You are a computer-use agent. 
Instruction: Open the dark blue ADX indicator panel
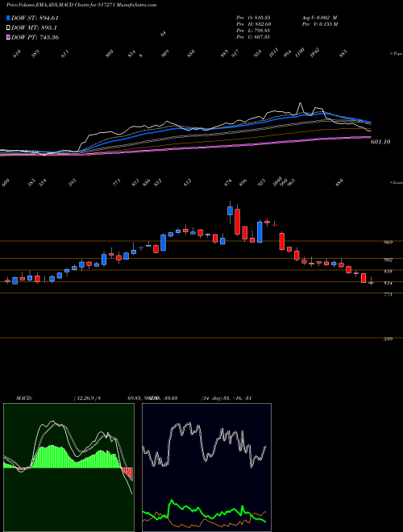point(206,468)
